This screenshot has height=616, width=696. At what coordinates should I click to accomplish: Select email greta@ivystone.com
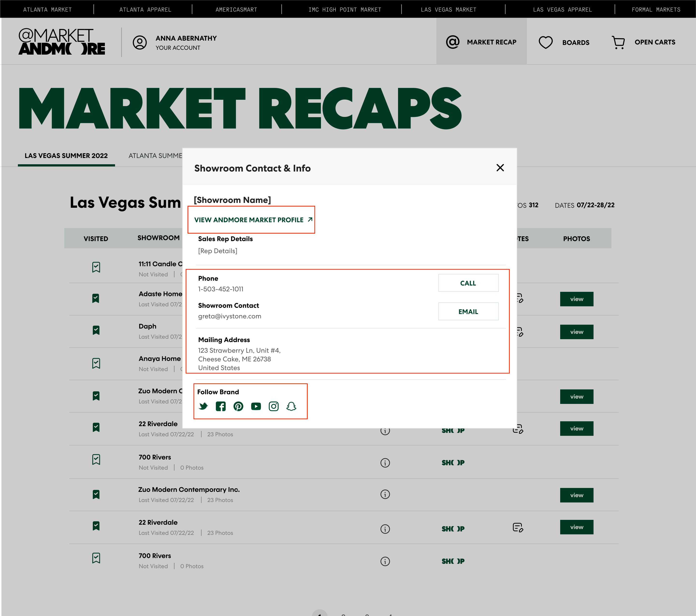[x=230, y=316]
